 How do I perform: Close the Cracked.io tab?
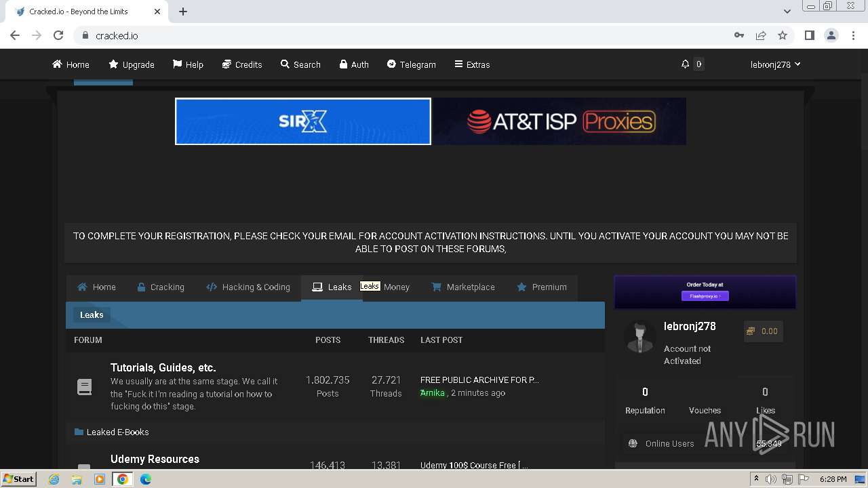pos(157,12)
